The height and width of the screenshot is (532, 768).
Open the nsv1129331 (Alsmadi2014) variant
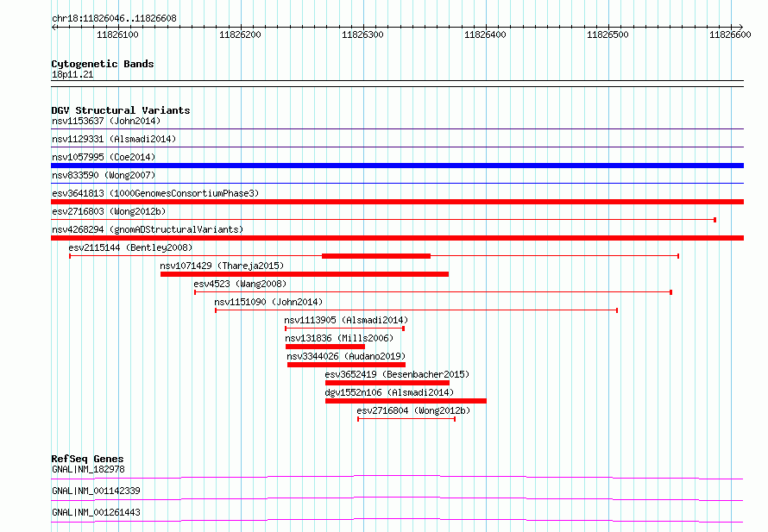tap(114, 139)
